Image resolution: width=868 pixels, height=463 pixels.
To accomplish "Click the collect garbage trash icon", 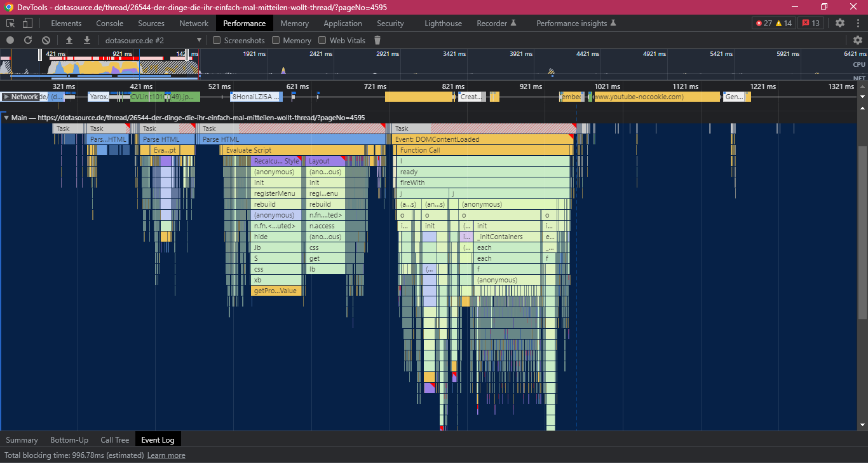I will coord(377,40).
